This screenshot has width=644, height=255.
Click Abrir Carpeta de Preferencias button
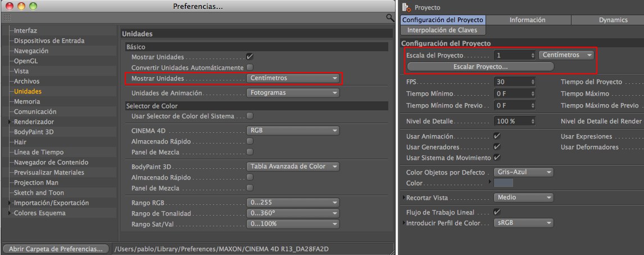click(x=55, y=248)
